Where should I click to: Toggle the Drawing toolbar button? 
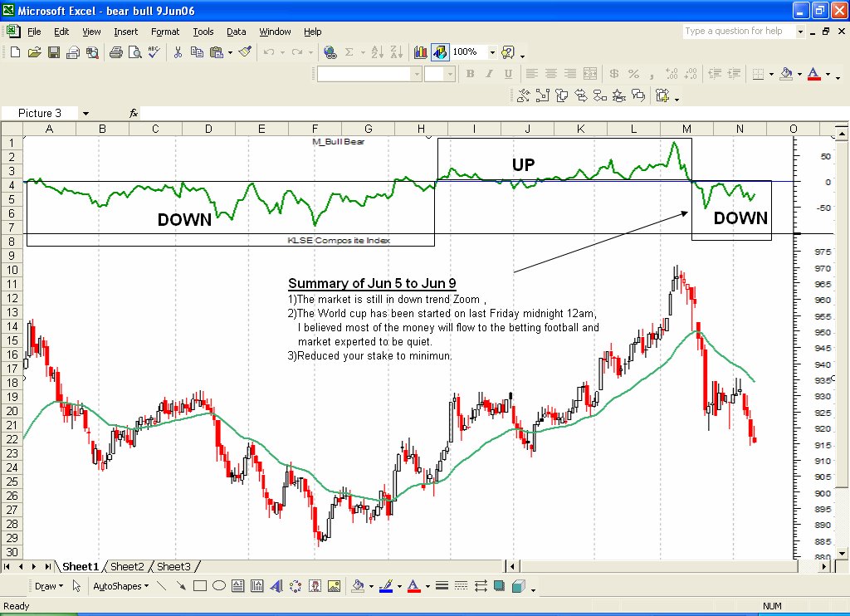click(440, 52)
